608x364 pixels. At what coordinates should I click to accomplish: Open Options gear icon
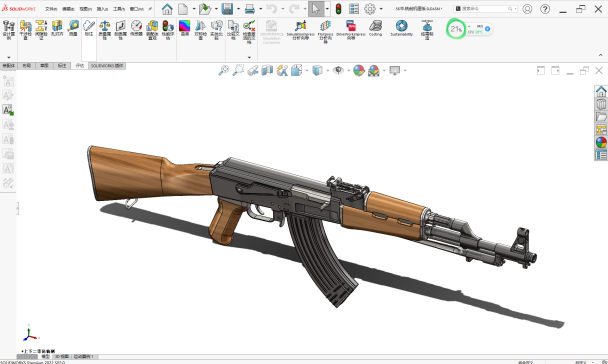370,9
